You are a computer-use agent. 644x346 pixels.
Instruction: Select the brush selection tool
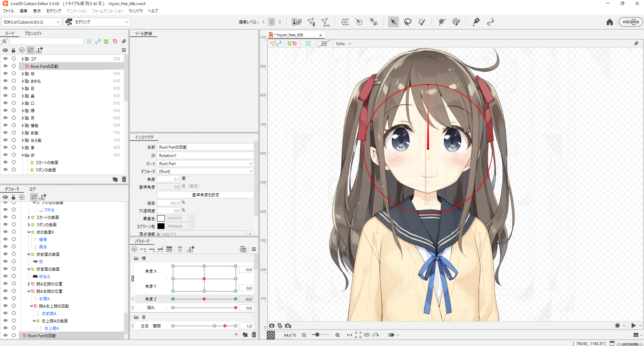point(422,22)
